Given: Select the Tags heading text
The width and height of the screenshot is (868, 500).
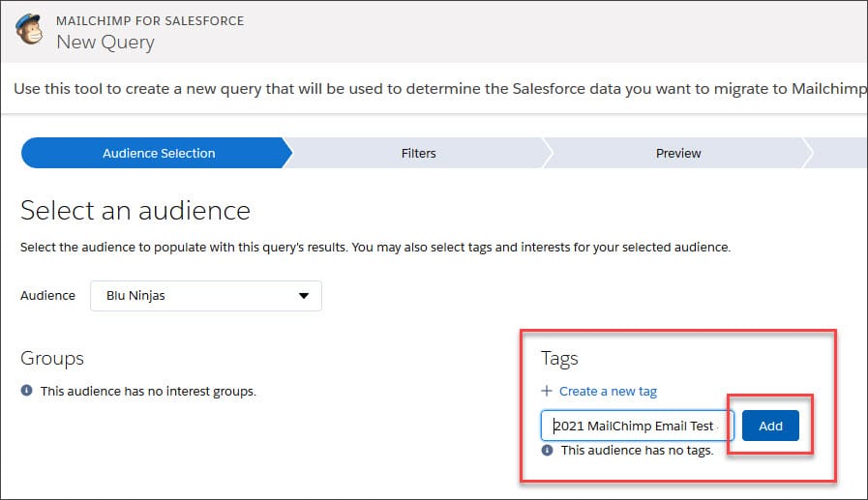Looking at the screenshot, I should point(559,359).
